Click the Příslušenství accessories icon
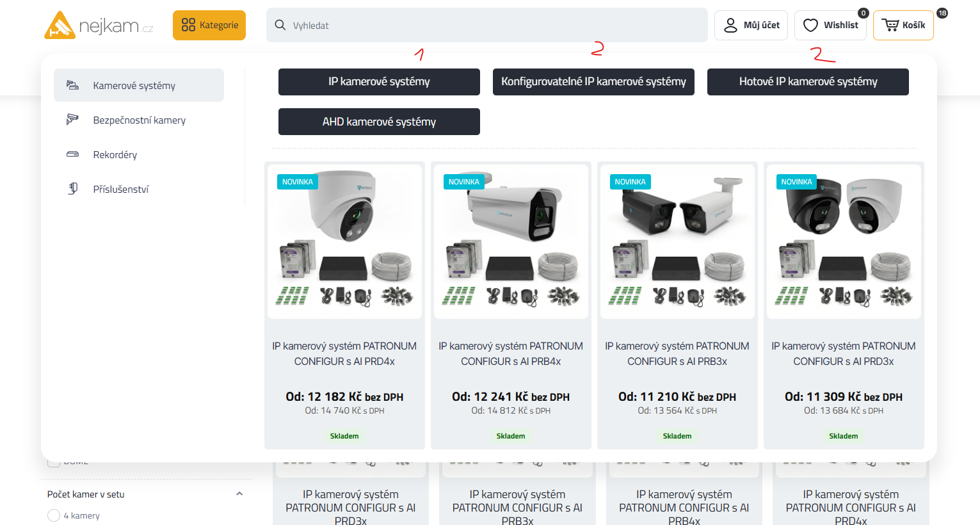This screenshot has height=525, width=980. (73, 189)
